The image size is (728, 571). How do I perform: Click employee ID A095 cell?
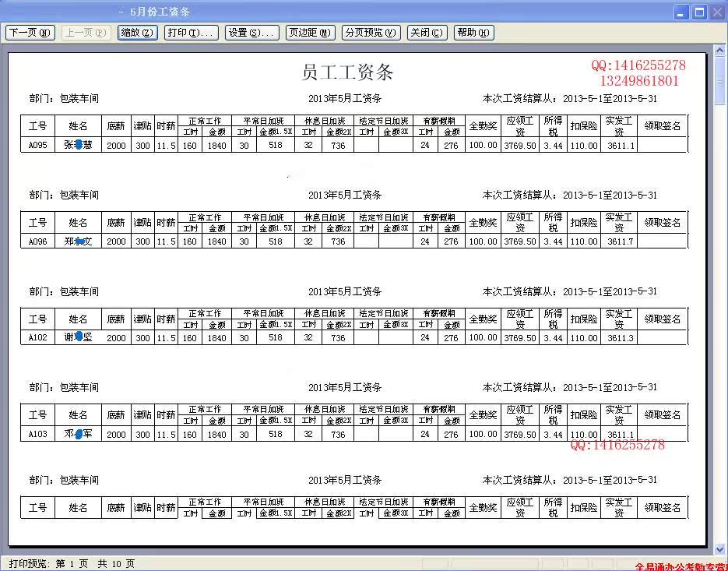tap(38, 146)
